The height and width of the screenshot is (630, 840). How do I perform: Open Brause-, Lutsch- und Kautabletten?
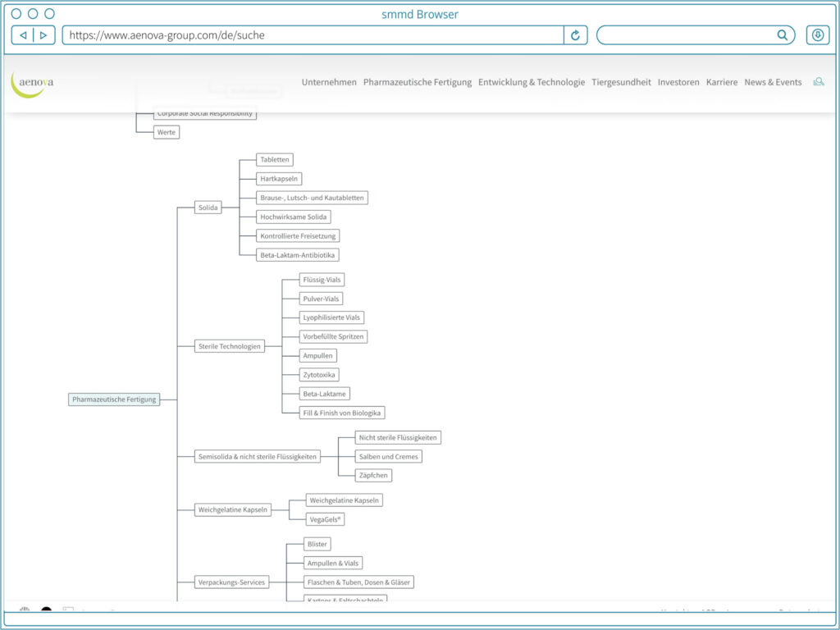[x=312, y=198]
